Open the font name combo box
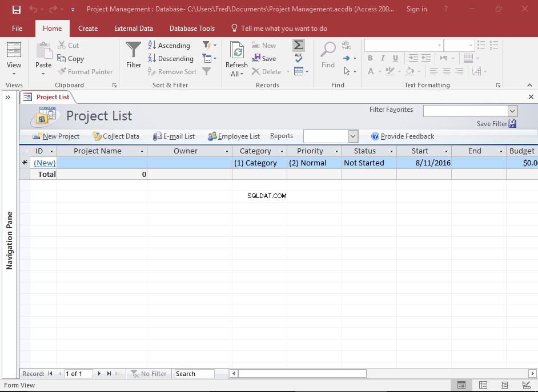The width and height of the screenshot is (538, 392). tap(403, 45)
